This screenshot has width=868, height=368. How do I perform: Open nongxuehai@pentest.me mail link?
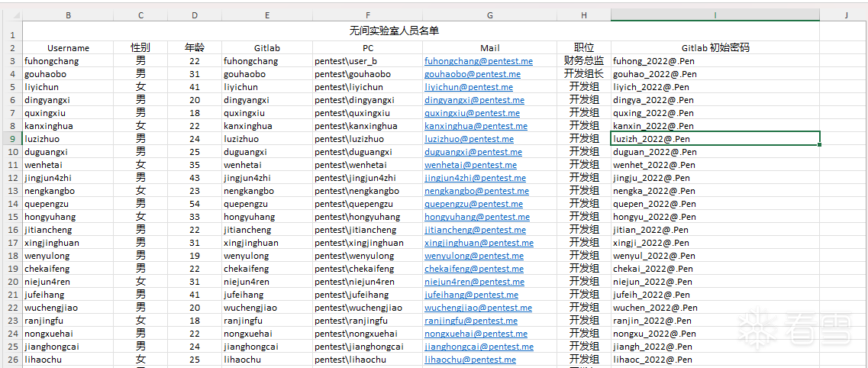coord(476,334)
